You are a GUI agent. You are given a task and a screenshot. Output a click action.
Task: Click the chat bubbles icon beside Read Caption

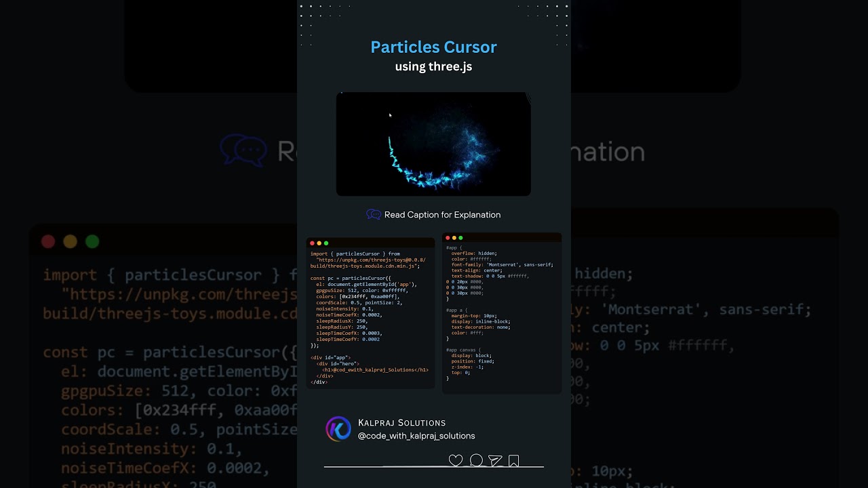374,214
